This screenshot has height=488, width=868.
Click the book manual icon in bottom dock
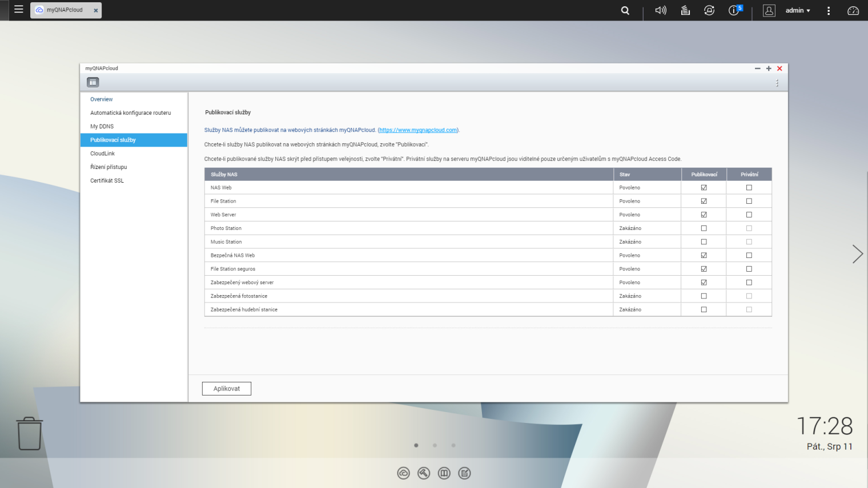coord(444,473)
